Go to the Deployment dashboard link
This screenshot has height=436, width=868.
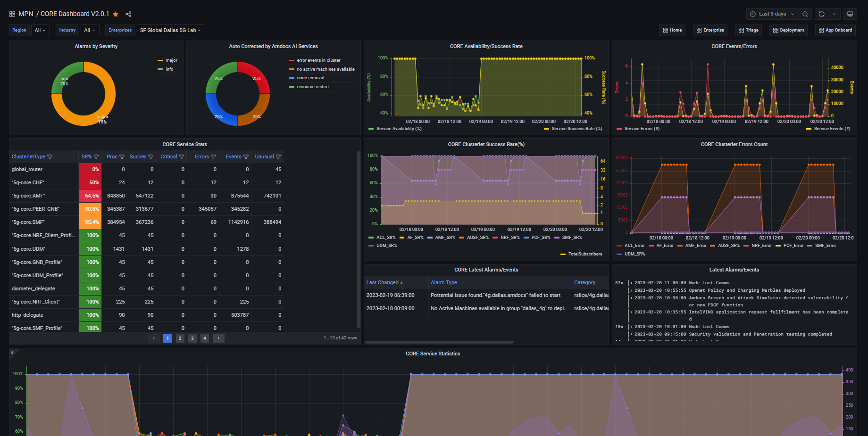coord(789,30)
